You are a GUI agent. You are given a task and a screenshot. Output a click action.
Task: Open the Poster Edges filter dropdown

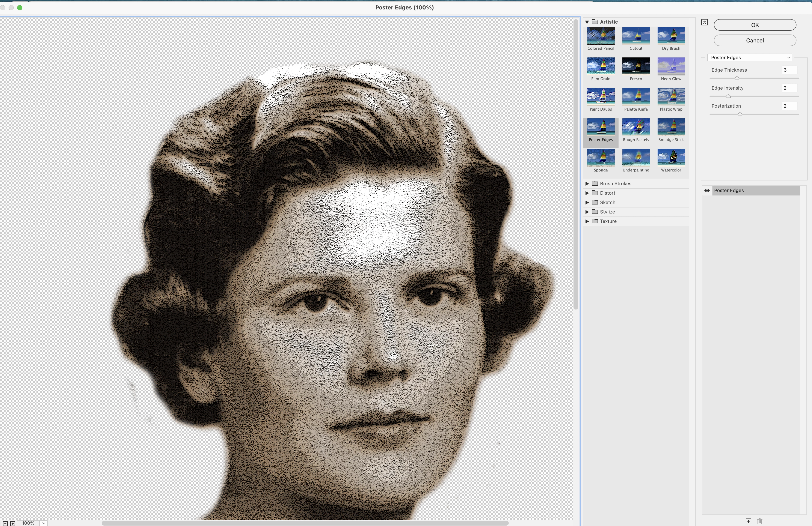749,58
